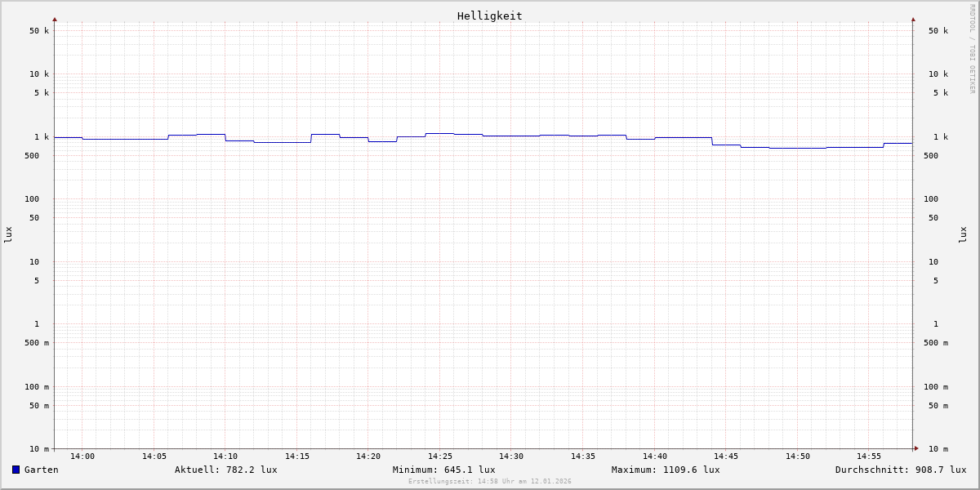Click the right vertical lux axis label
This screenshot has height=490, width=980.
coord(963,234)
